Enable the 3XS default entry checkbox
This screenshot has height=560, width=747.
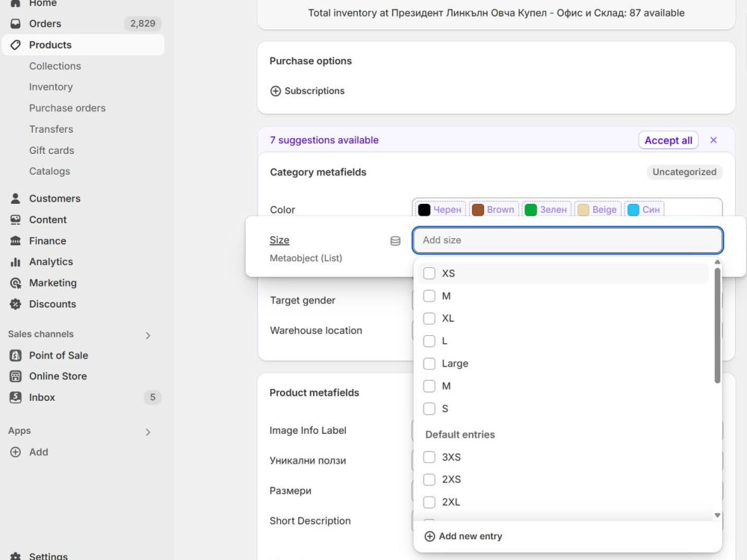(430, 457)
